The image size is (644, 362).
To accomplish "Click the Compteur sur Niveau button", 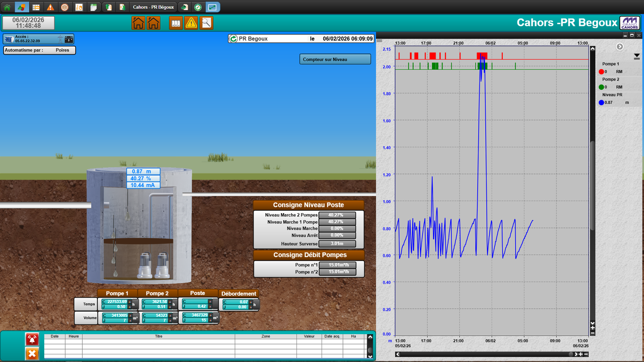I will [335, 59].
